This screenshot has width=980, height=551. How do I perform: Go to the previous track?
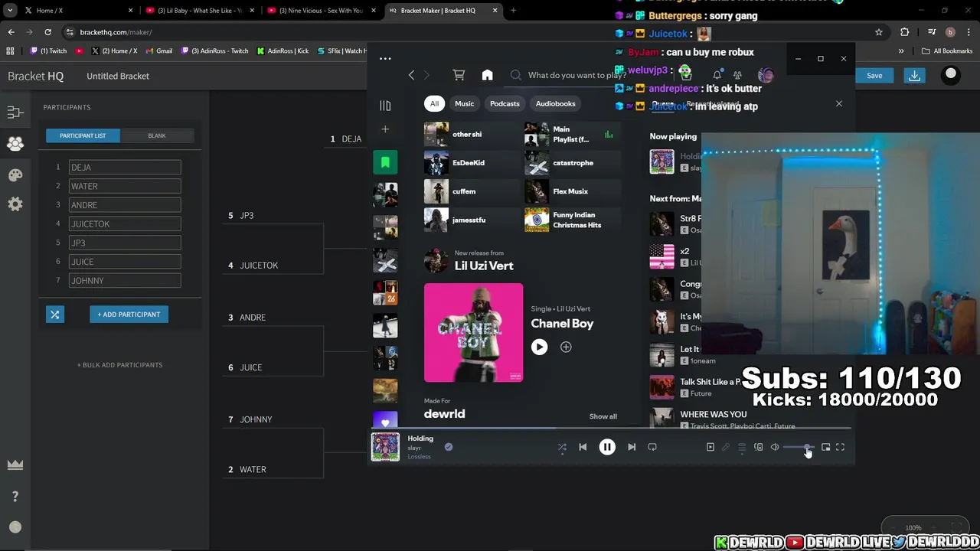pos(583,447)
